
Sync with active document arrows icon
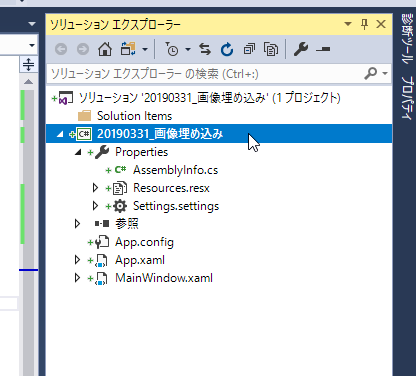click(205, 49)
